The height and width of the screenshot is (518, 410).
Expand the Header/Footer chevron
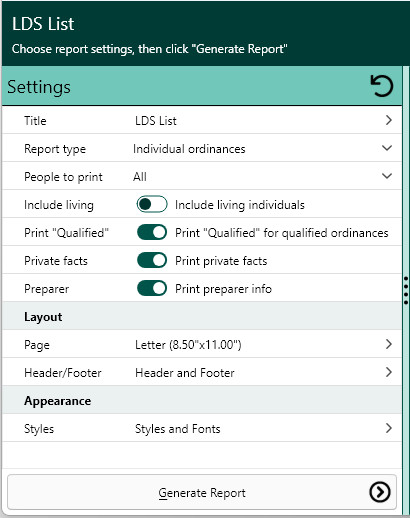click(388, 372)
